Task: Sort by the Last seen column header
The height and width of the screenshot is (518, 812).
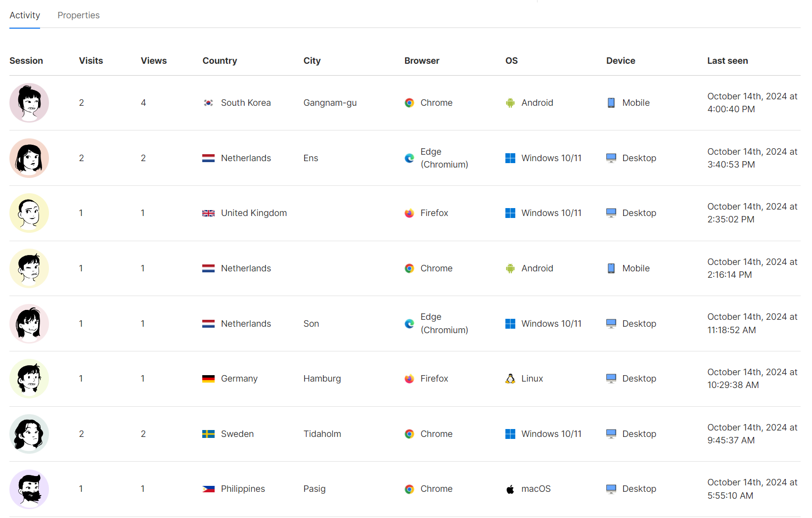Action: (727, 60)
